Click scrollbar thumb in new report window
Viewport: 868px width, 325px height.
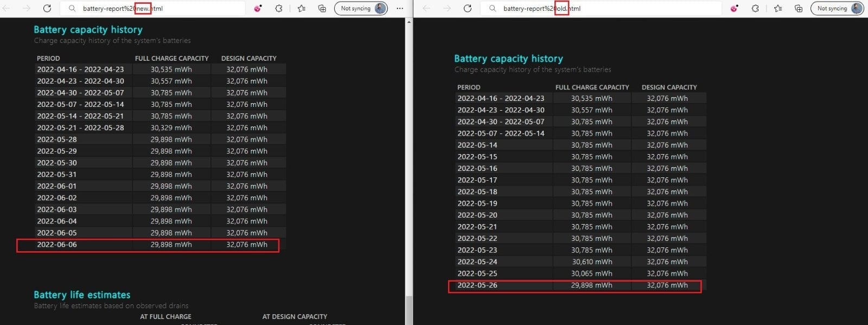pos(409,309)
